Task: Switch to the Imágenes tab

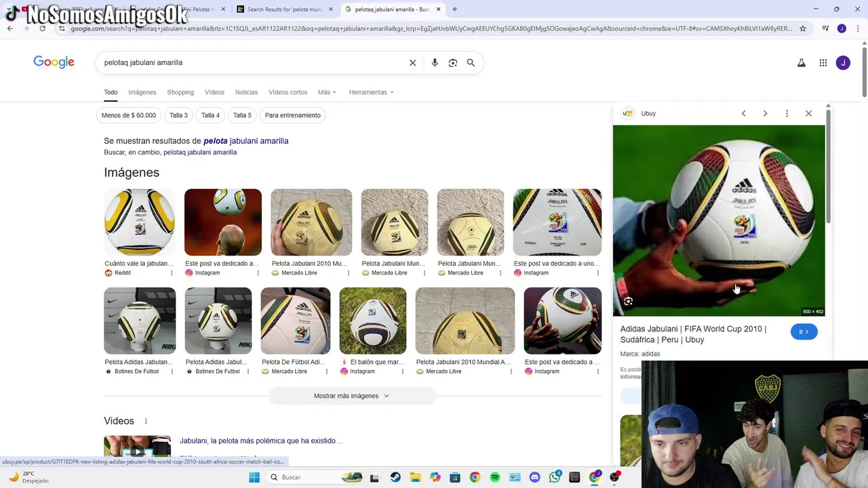Action: 142,92
